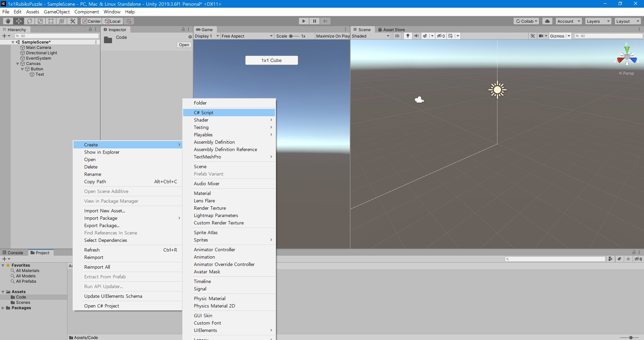Click Open button in the Inspector
Image resolution: width=644 pixels, height=340 pixels.
(x=184, y=45)
